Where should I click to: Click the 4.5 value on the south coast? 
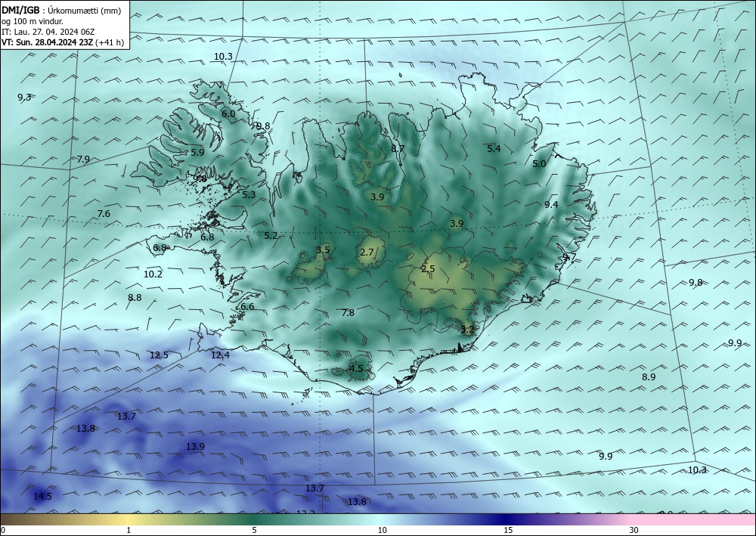coord(356,369)
